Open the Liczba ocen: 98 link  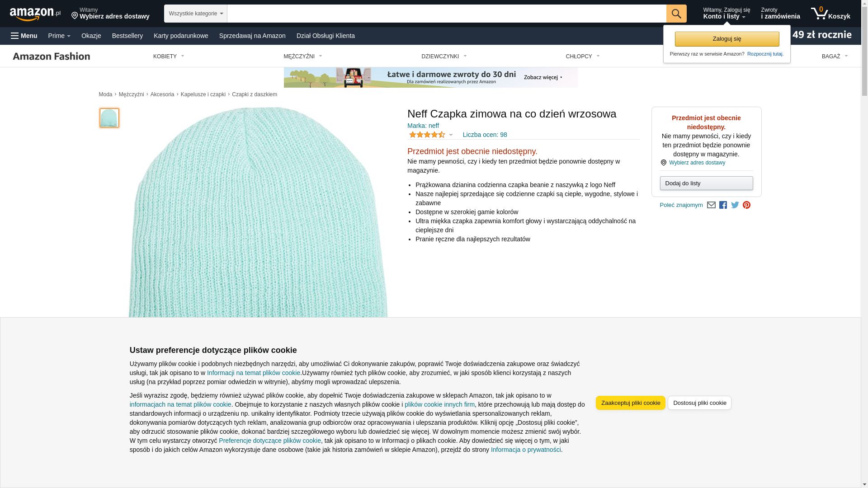(485, 135)
